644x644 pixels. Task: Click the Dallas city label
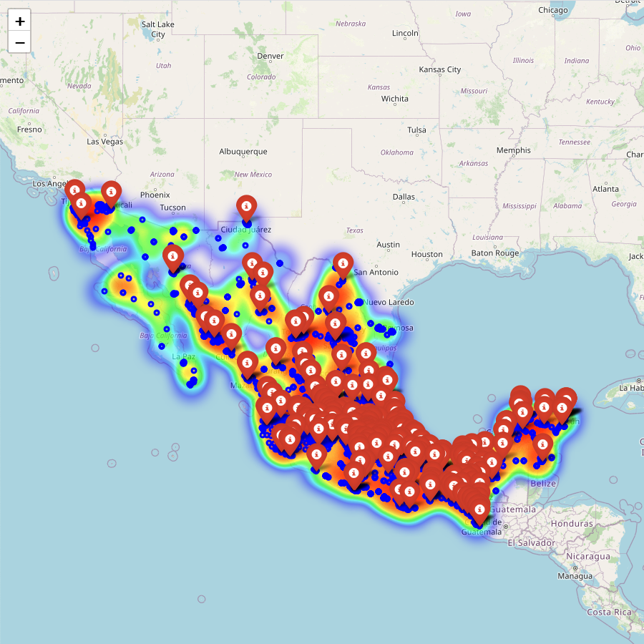coord(403,197)
